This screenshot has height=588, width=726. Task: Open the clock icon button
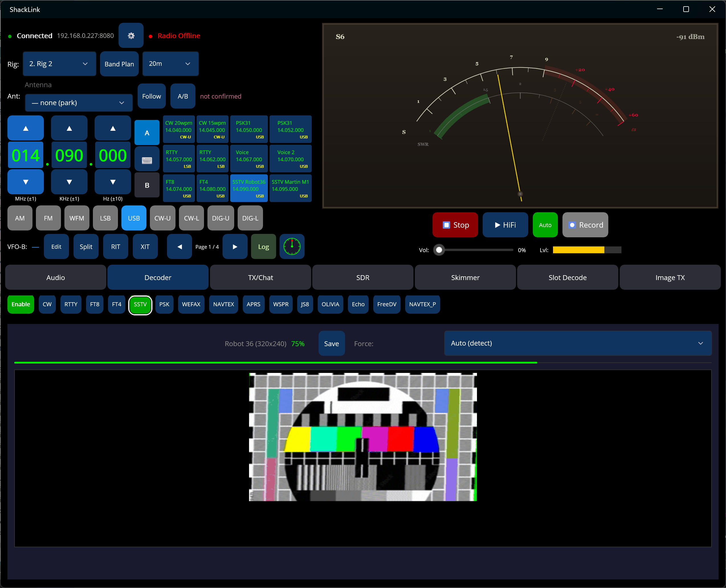click(x=292, y=247)
